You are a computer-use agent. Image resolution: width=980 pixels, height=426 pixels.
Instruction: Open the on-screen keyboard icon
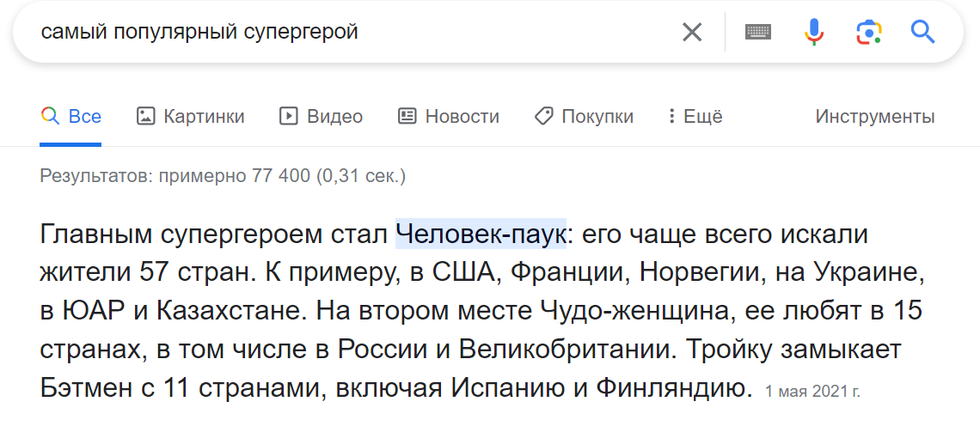(x=758, y=32)
